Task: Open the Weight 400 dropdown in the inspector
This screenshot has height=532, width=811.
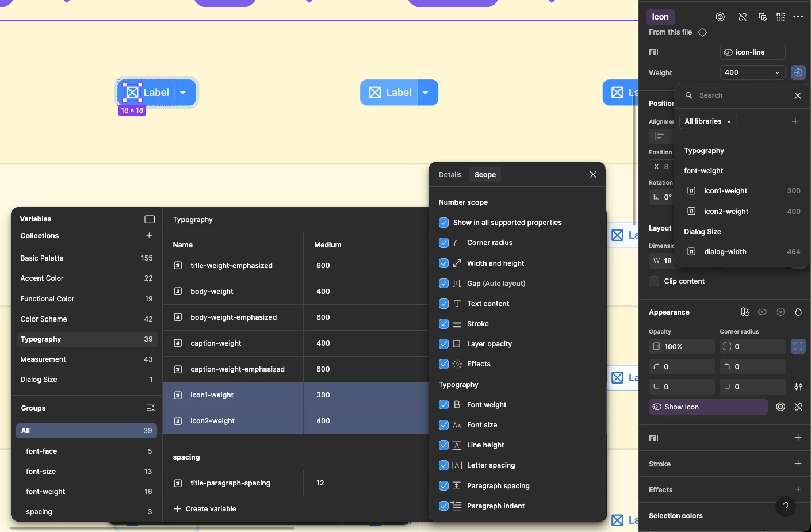Action: pyautogui.click(x=752, y=72)
